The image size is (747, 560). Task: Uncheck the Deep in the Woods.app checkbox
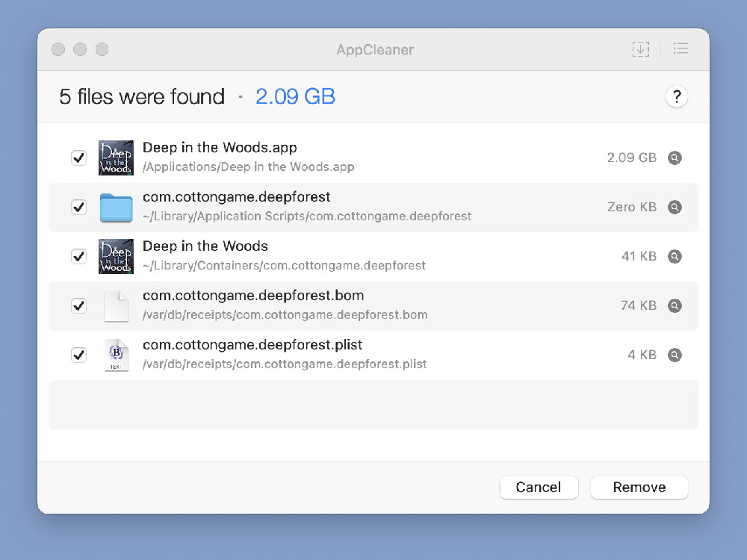pyautogui.click(x=78, y=158)
